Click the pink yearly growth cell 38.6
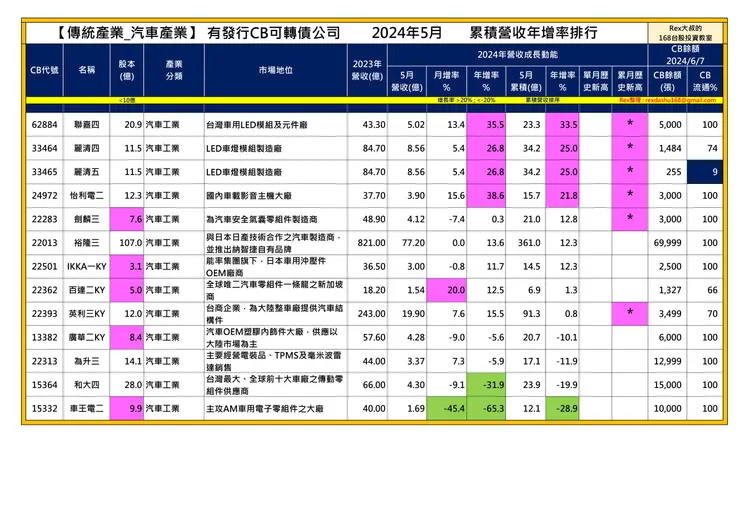The height and width of the screenshot is (523, 740). click(x=486, y=195)
